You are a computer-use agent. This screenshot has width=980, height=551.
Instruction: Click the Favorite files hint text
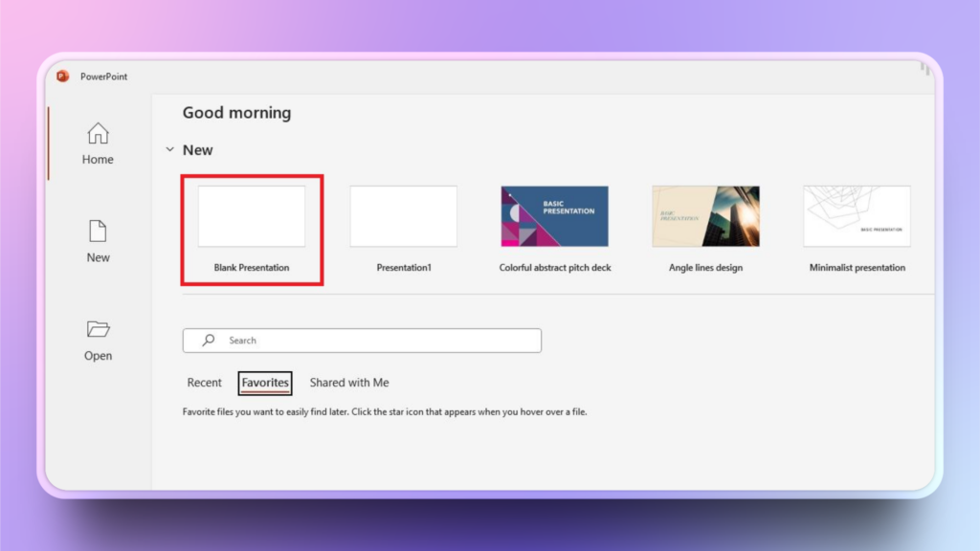click(385, 411)
